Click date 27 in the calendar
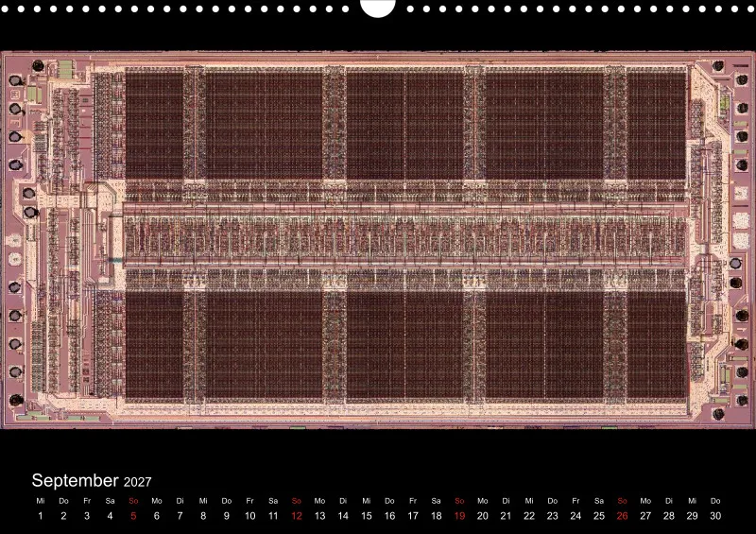 (645, 516)
